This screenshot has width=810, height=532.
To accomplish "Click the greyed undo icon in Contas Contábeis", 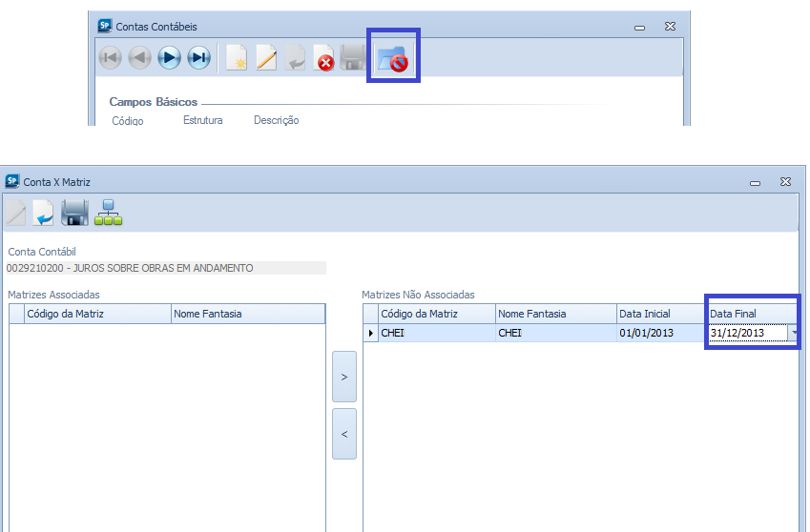I will coord(295,57).
